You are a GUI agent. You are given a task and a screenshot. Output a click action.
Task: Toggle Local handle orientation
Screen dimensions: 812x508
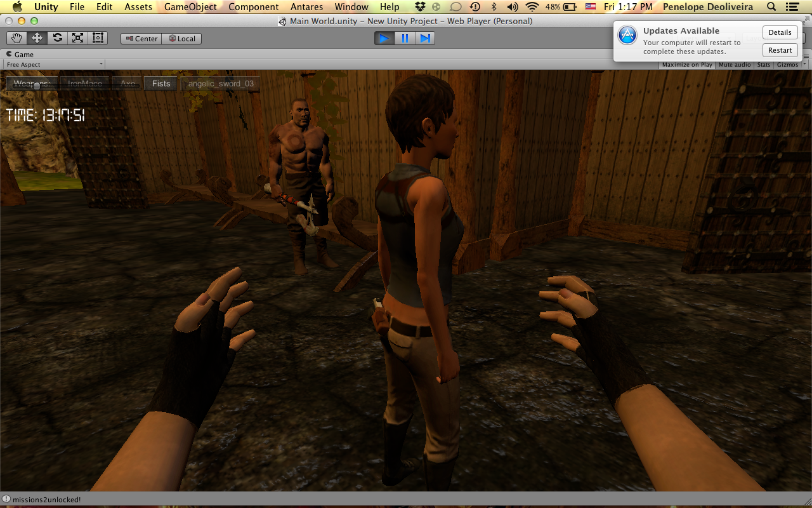click(x=181, y=39)
